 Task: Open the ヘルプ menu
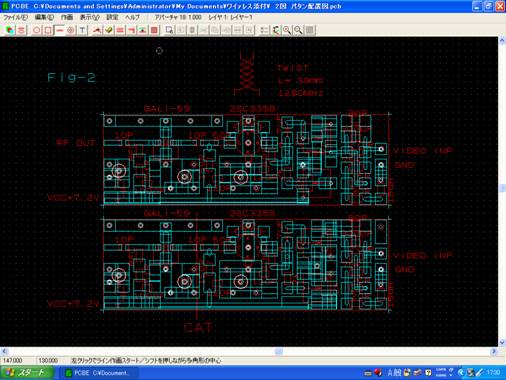[132, 17]
